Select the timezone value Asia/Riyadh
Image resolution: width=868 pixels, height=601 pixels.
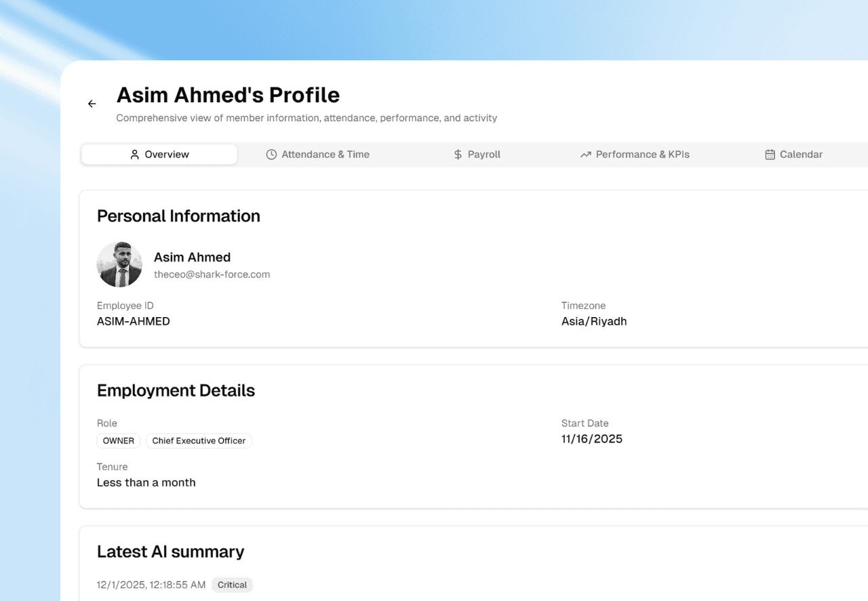tap(594, 322)
